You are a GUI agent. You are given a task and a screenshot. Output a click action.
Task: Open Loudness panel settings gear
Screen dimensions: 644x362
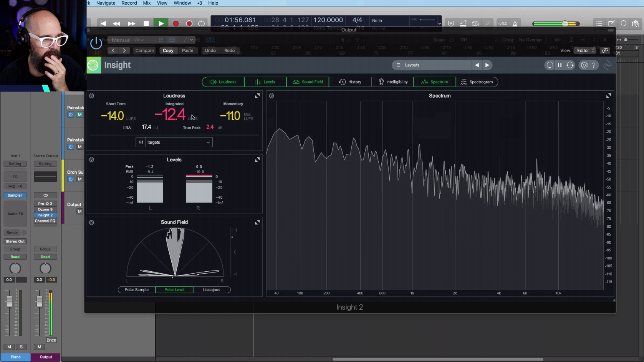point(91,96)
